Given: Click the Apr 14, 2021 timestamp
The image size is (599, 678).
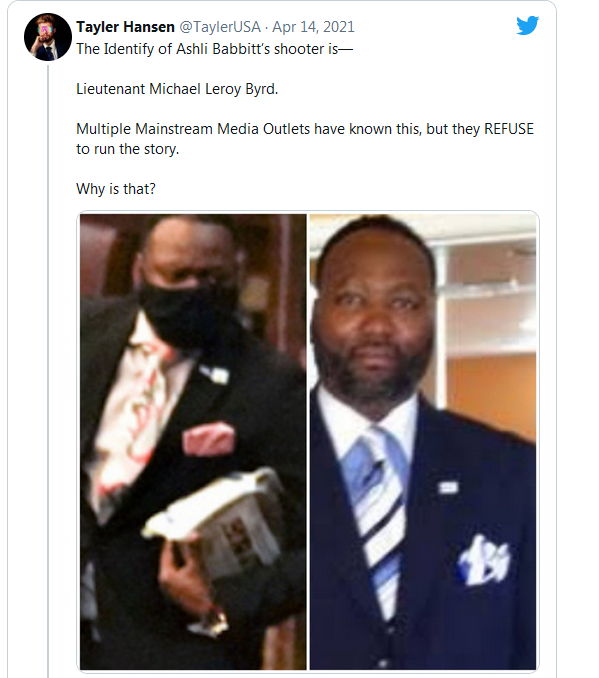Looking at the screenshot, I should pos(313,27).
